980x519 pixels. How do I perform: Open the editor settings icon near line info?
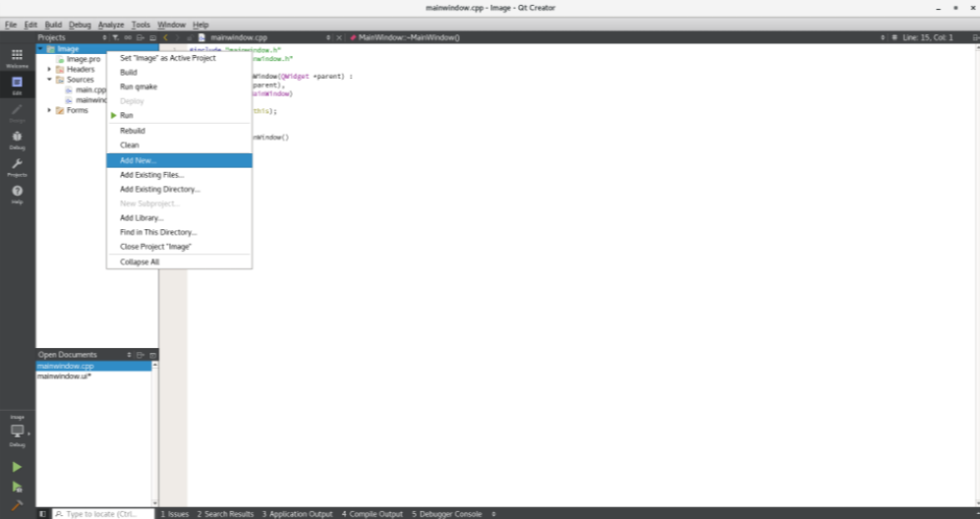[x=894, y=37]
